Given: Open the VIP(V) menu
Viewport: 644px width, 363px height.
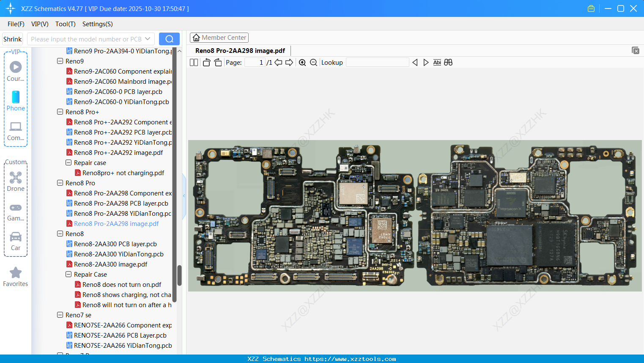Looking at the screenshot, I should (x=40, y=24).
